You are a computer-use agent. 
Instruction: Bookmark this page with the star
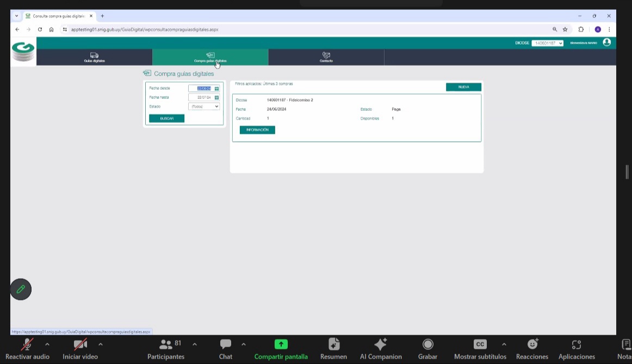click(x=565, y=29)
